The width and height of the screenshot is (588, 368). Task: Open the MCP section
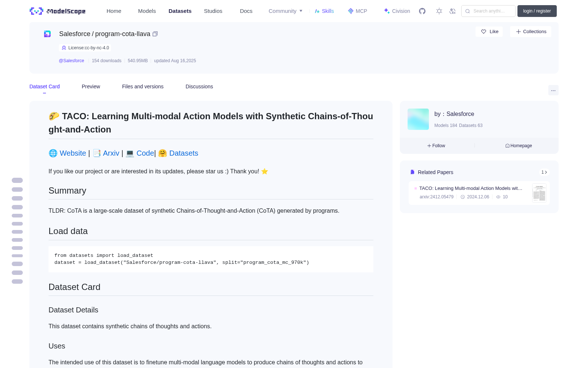(358, 11)
